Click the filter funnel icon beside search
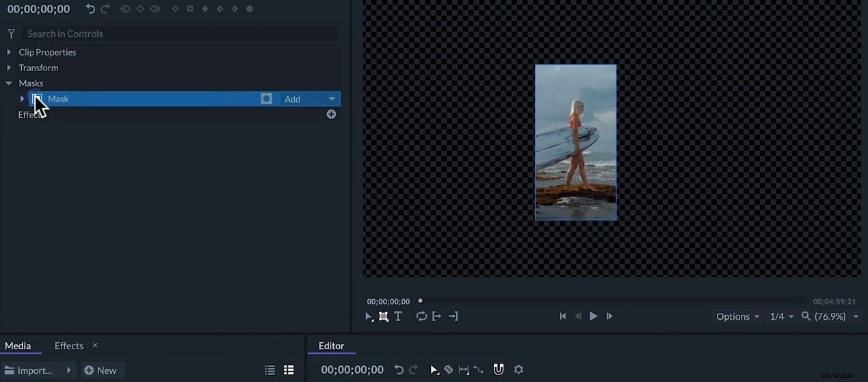 pos(12,34)
